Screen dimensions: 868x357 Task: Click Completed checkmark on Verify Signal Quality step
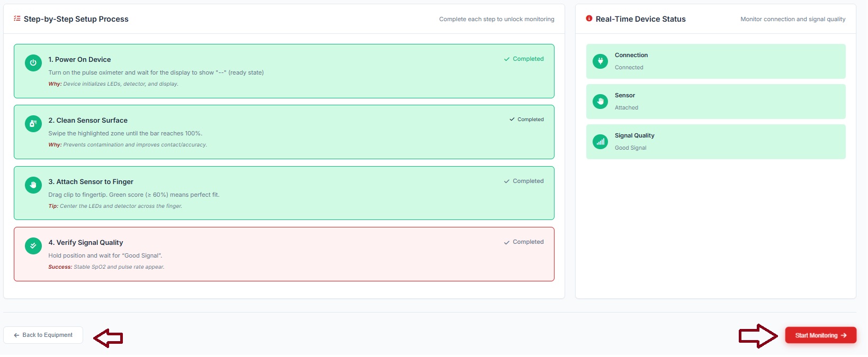507,242
